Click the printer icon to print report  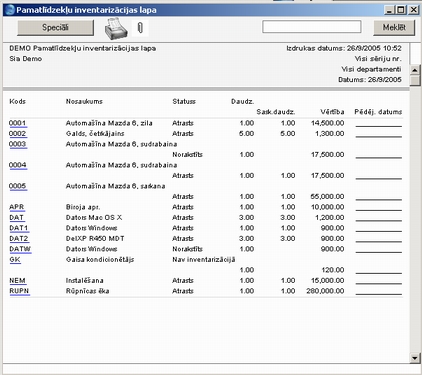tap(116, 29)
